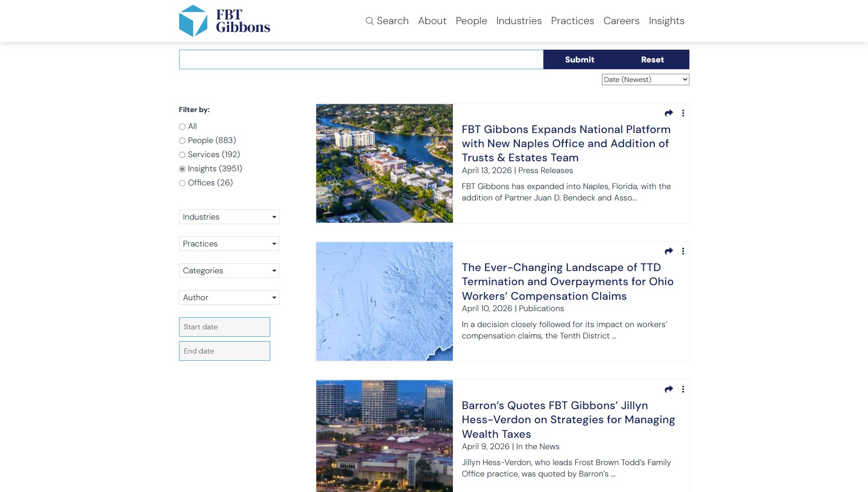The height and width of the screenshot is (492, 868).
Task: Filter results by People (883)
Action: coord(182,141)
